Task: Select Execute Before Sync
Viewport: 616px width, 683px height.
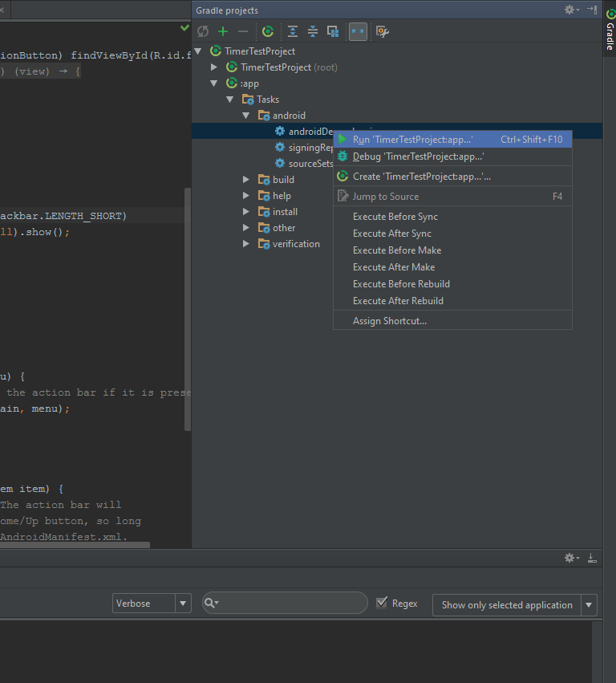Action: [452, 217]
